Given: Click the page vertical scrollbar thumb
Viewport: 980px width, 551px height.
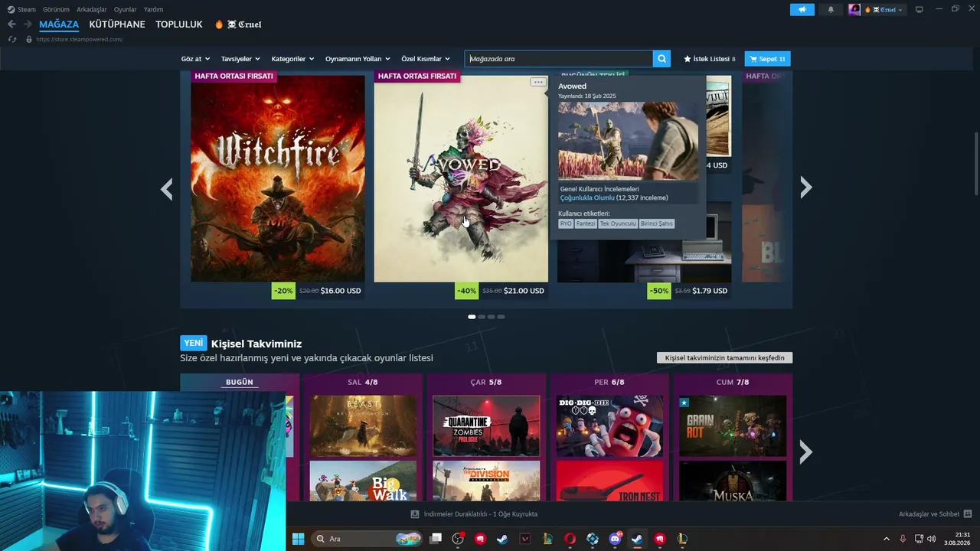Looking at the screenshot, I should coord(976,164).
